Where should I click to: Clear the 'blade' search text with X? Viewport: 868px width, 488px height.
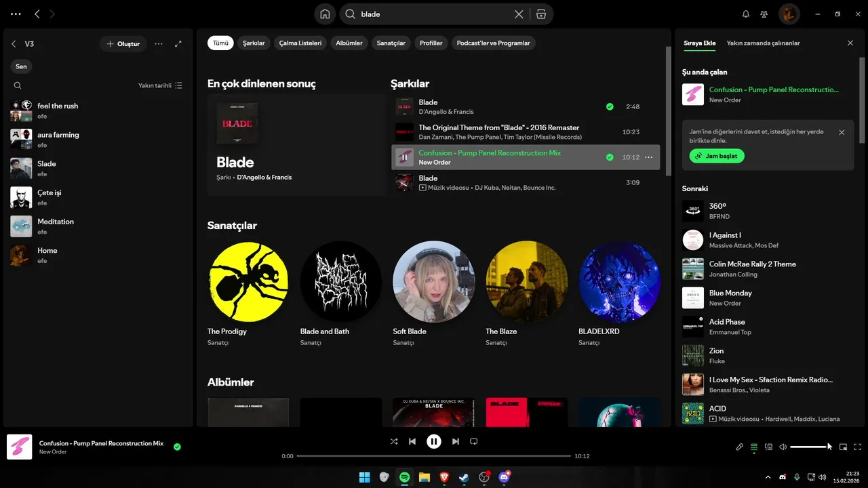(x=519, y=14)
